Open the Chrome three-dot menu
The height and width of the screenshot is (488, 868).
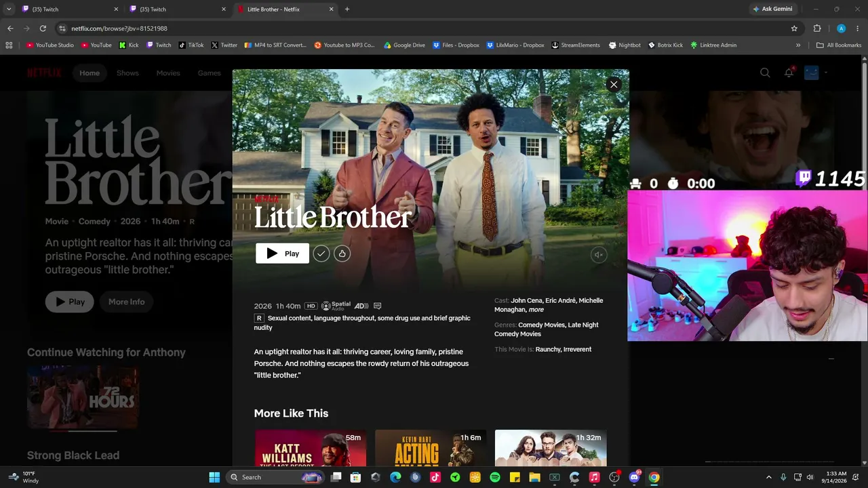tap(858, 28)
